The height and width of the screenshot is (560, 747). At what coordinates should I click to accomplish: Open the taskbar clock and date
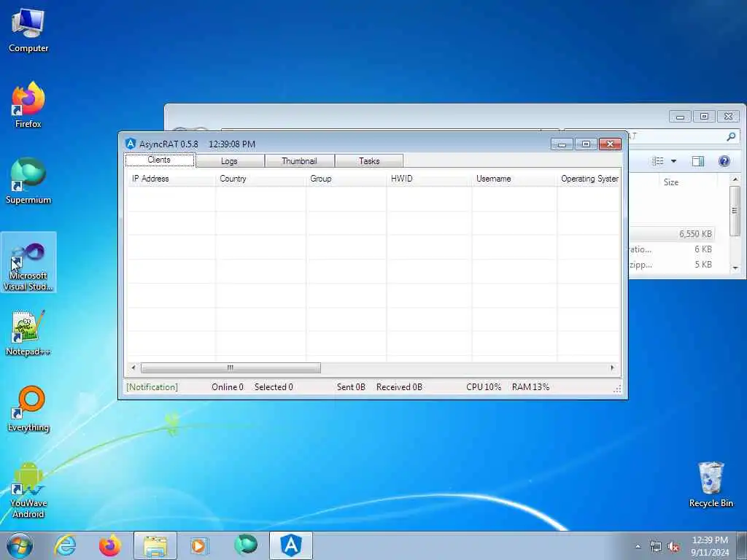pos(710,546)
